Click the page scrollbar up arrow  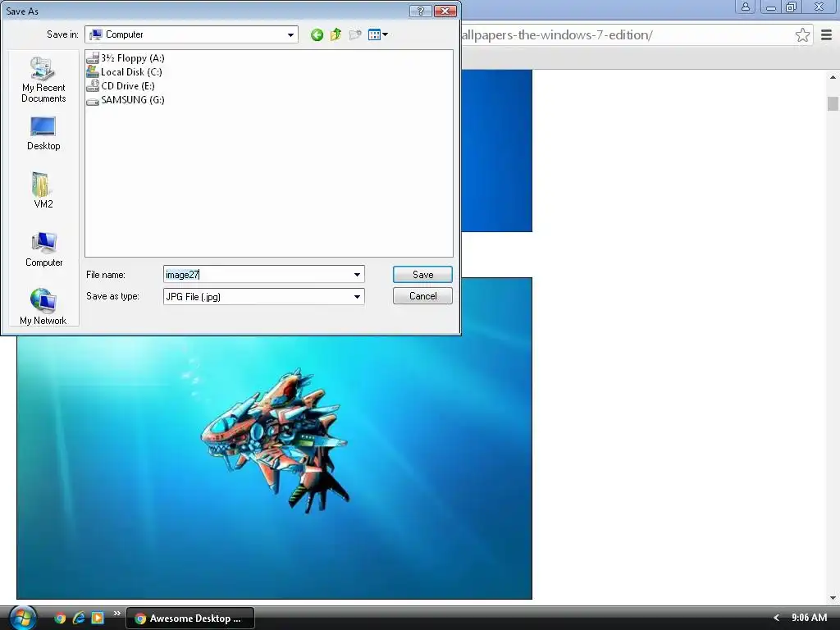click(x=833, y=77)
